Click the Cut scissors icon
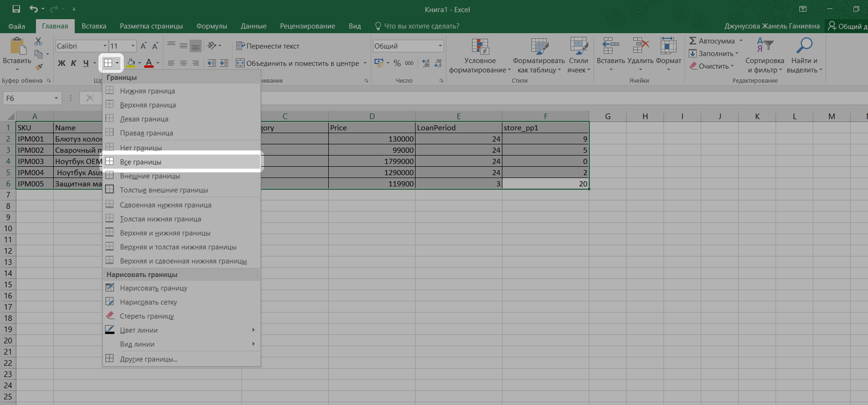The image size is (868, 405). [x=38, y=42]
